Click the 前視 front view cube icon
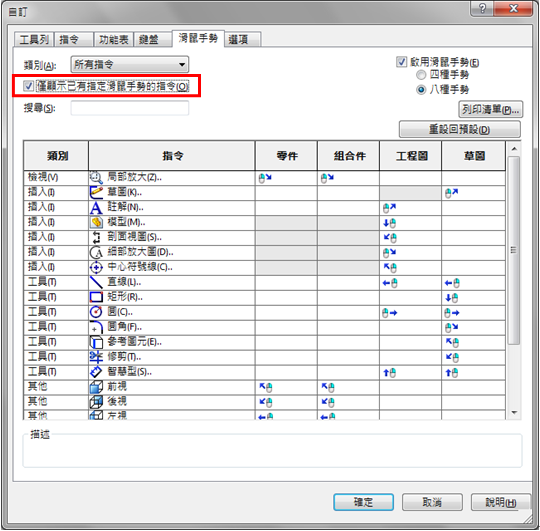 (x=96, y=387)
